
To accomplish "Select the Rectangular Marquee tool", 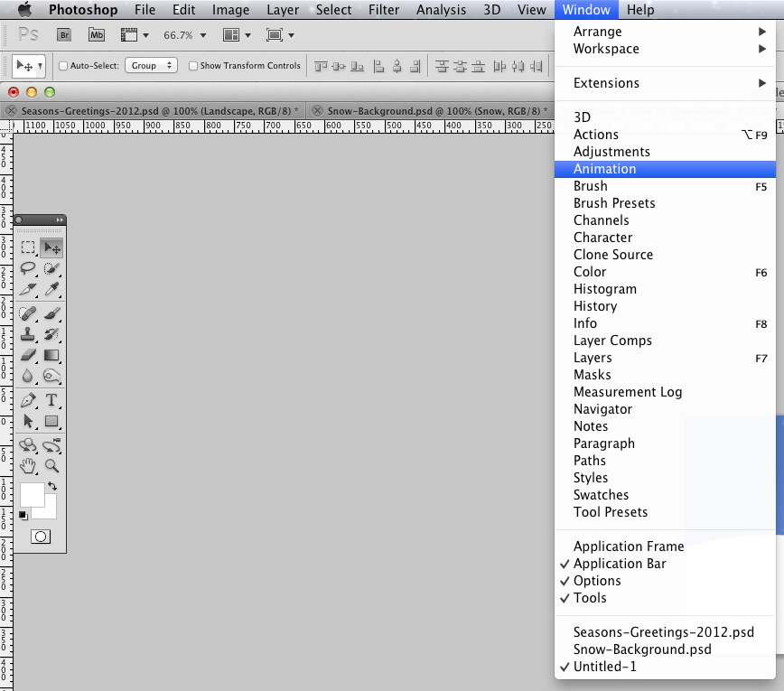I will [x=28, y=247].
